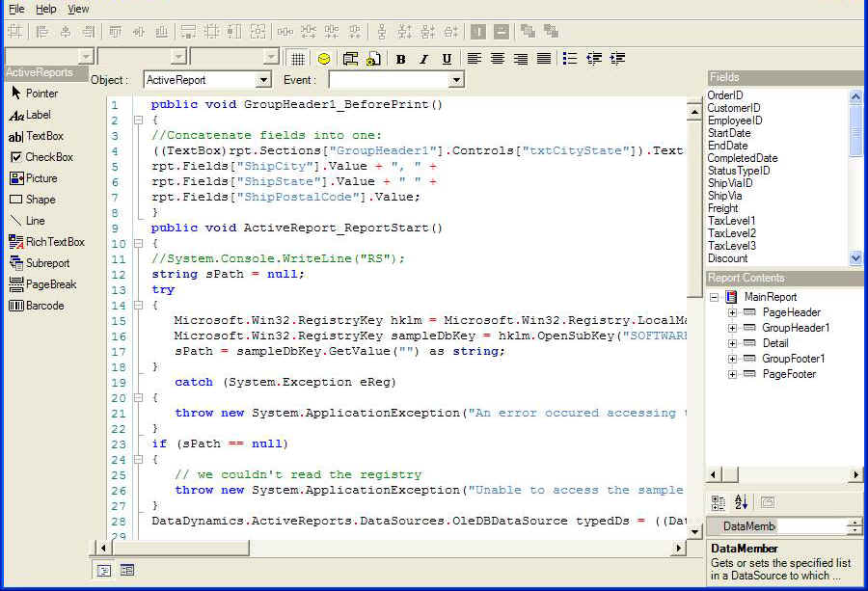
Task: Select the OrderID field
Action: point(725,95)
